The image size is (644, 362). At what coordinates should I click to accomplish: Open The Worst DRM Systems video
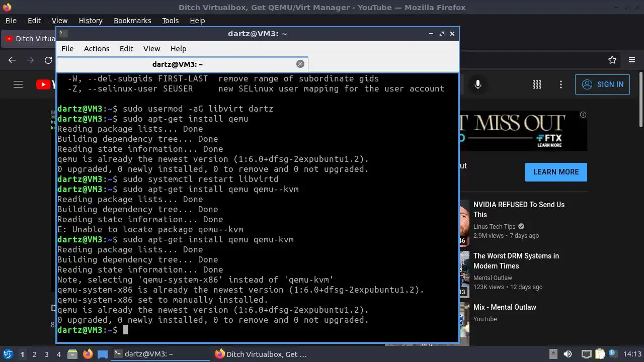coord(516,261)
